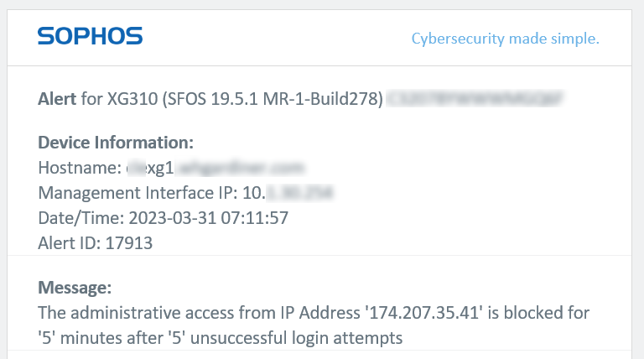This screenshot has height=359, width=644.
Task: Click the Message heading
Action: 75,288
